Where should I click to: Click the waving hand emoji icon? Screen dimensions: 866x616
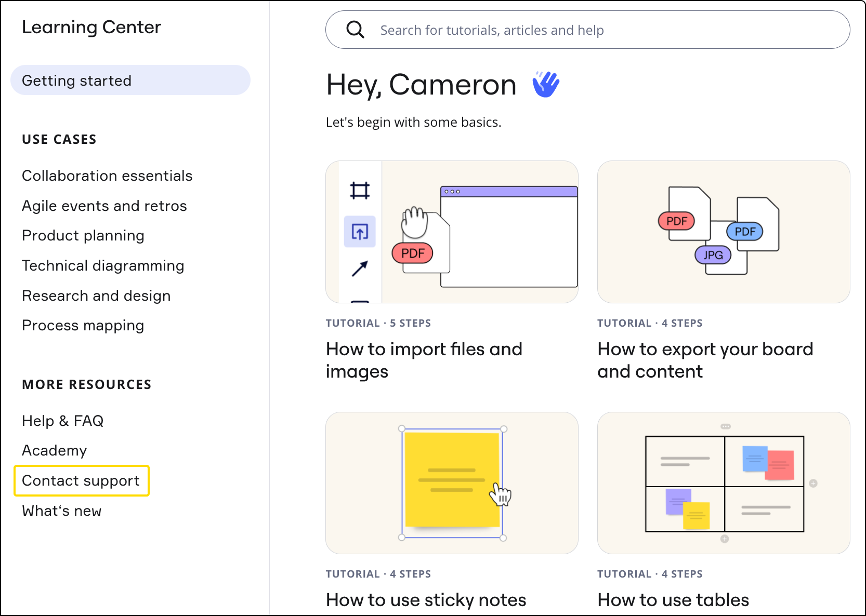point(545,85)
